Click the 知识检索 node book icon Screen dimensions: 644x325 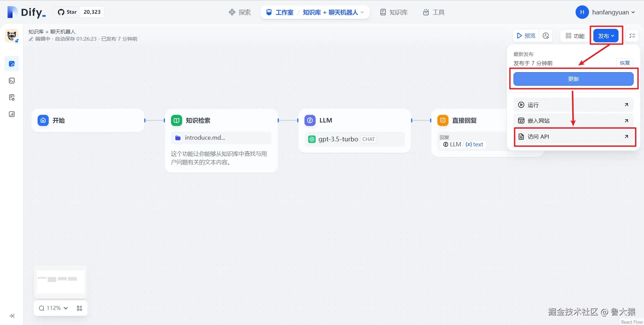tap(176, 120)
